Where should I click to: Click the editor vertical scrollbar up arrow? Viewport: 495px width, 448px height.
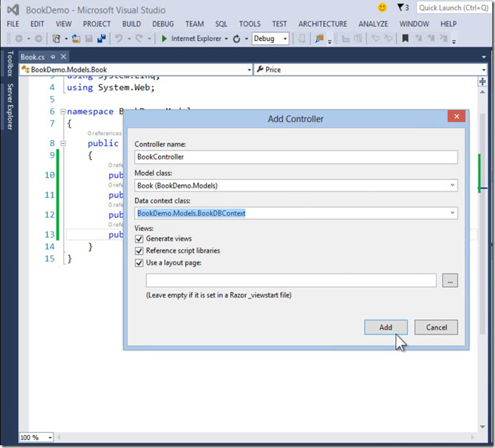pyautogui.click(x=483, y=92)
